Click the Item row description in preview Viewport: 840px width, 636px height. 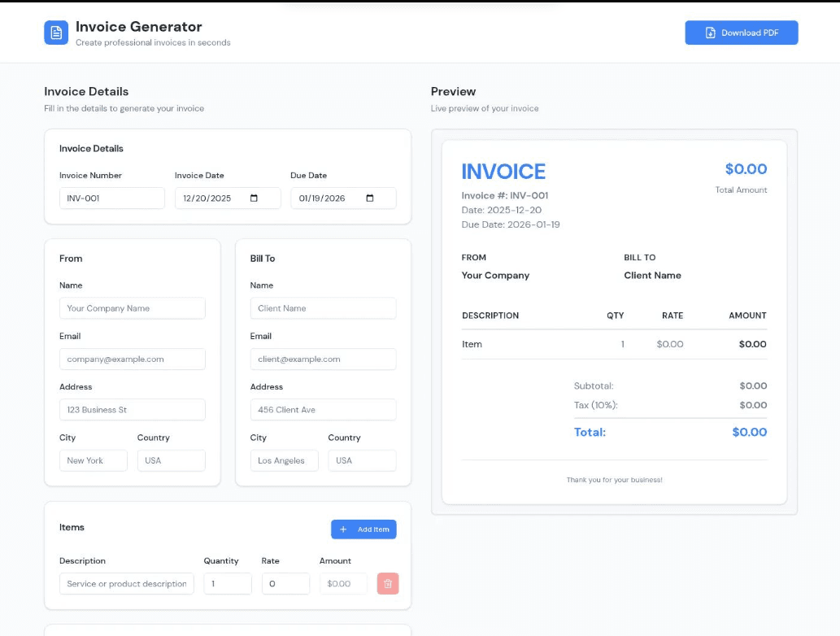(x=472, y=344)
